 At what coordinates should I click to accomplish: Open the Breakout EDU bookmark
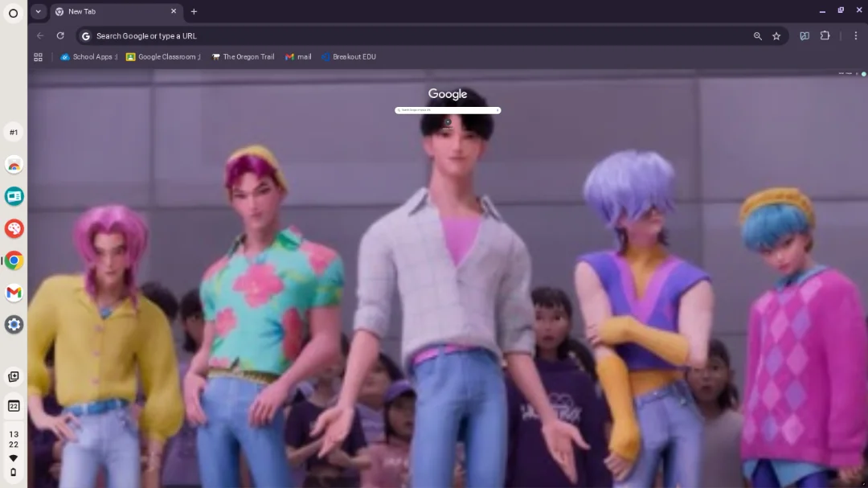tap(349, 57)
